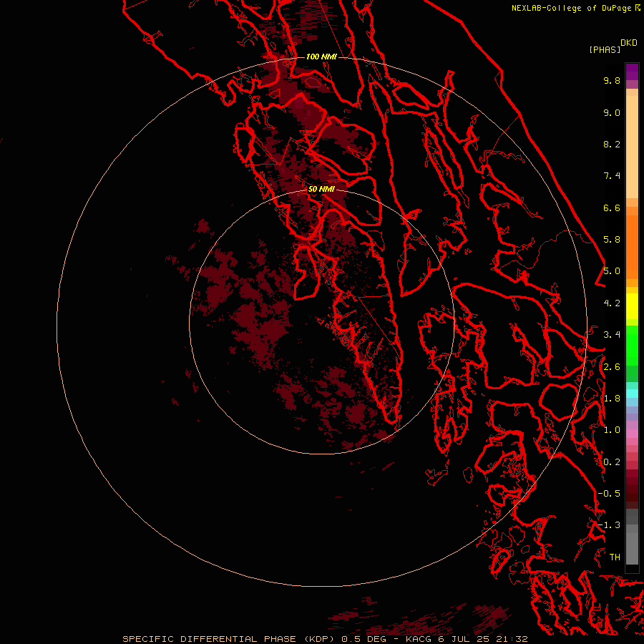
Task: Click the 7.4 value on the scale
Action: pyautogui.click(x=612, y=176)
